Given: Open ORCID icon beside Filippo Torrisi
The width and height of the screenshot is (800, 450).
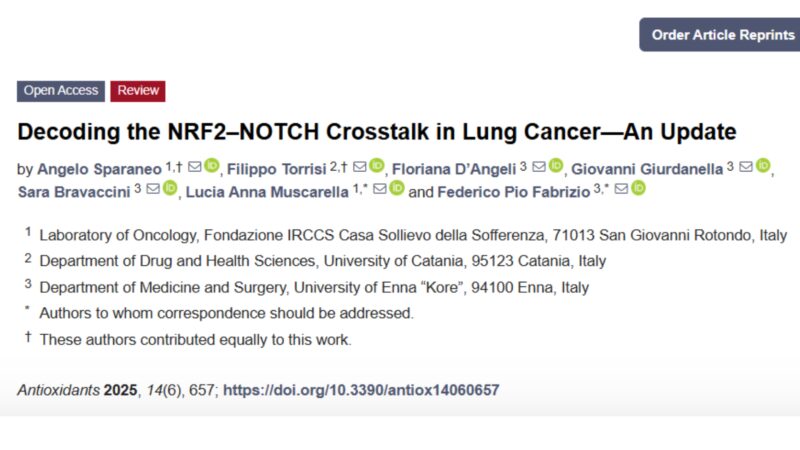Looking at the screenshot, I should coord(377,166).
